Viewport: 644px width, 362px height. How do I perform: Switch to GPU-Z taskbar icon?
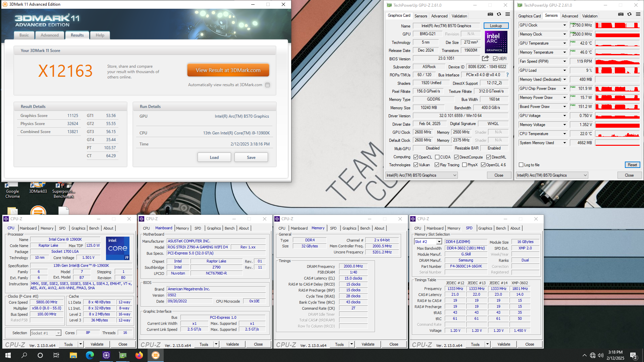click(x=123, y=355)
